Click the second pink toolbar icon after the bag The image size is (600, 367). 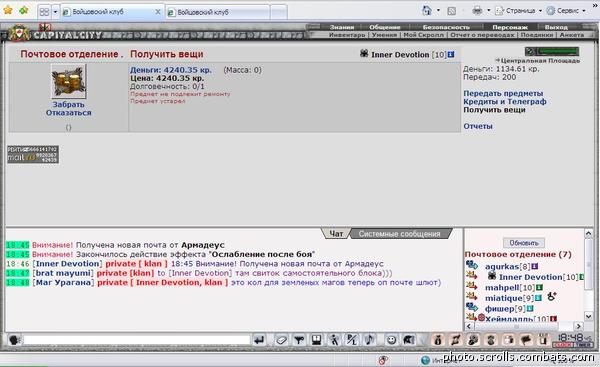tap(456, 340)
